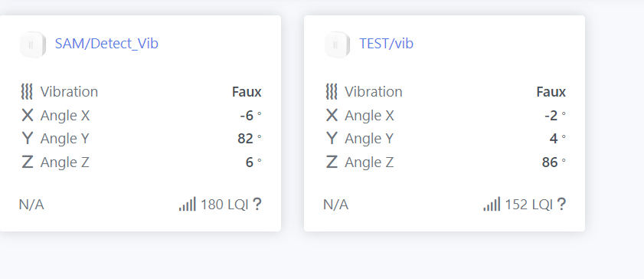Click the Y axis icon in TEST/vib card
This screenshot has height=279, width=644.
[332, 139]
